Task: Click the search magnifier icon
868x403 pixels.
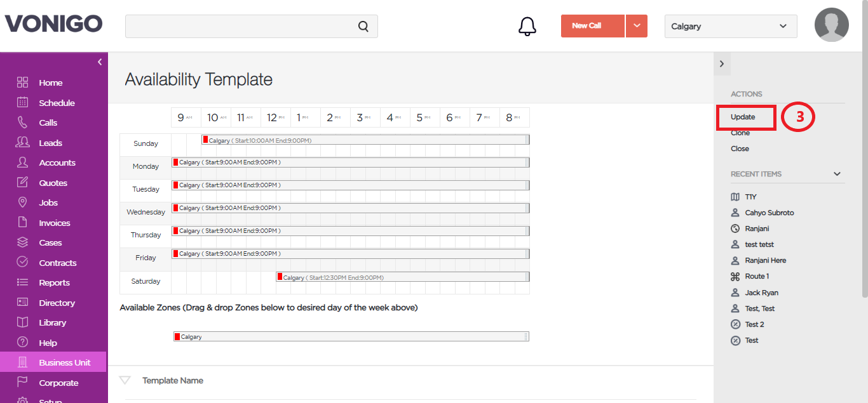Action: point(363,27)
